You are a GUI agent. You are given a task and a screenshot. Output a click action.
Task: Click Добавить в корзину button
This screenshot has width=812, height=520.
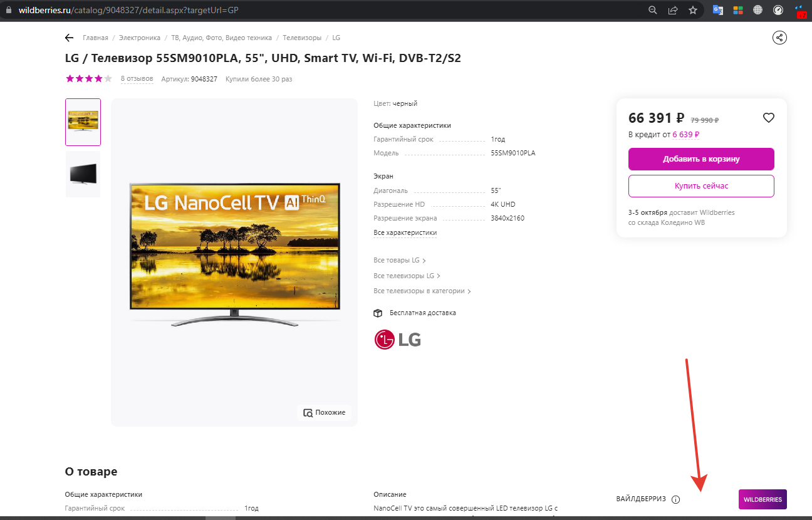tap(701, 159)
